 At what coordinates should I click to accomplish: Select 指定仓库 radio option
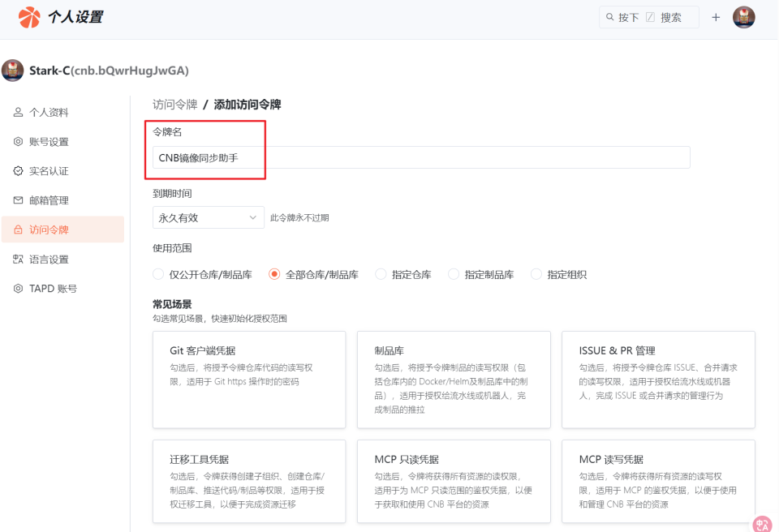click(x=381, y=274)
